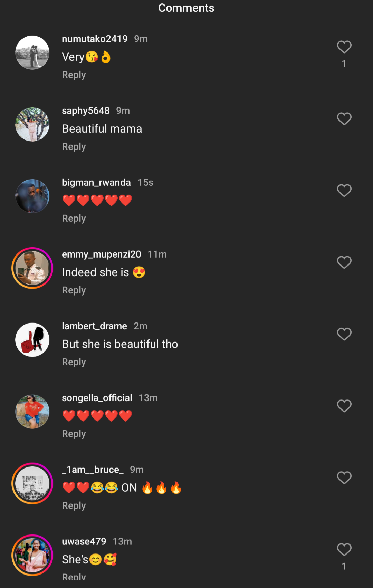Open bigman_rwanda username profile link
Viewport: 373px width, 588px height.
[x=96, y=182]
